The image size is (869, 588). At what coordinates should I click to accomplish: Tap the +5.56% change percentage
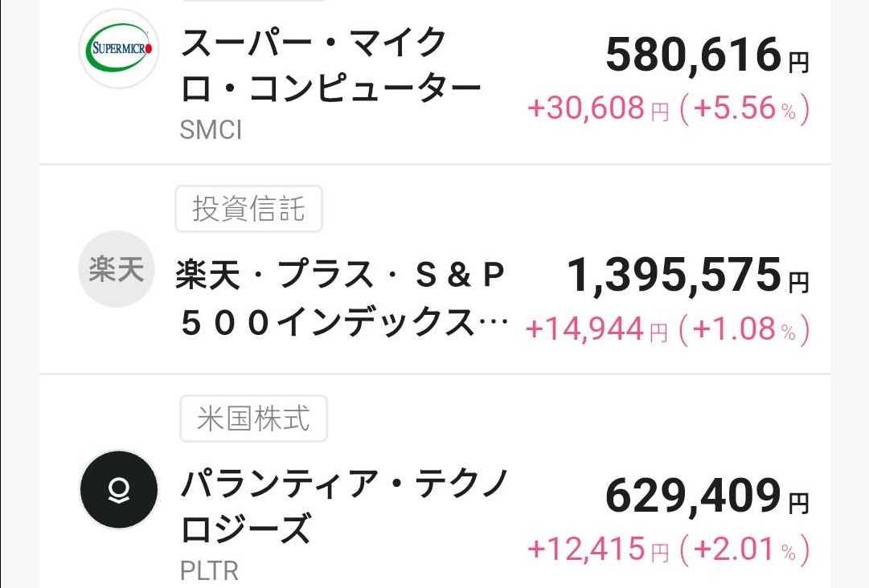tap(744, 108)
